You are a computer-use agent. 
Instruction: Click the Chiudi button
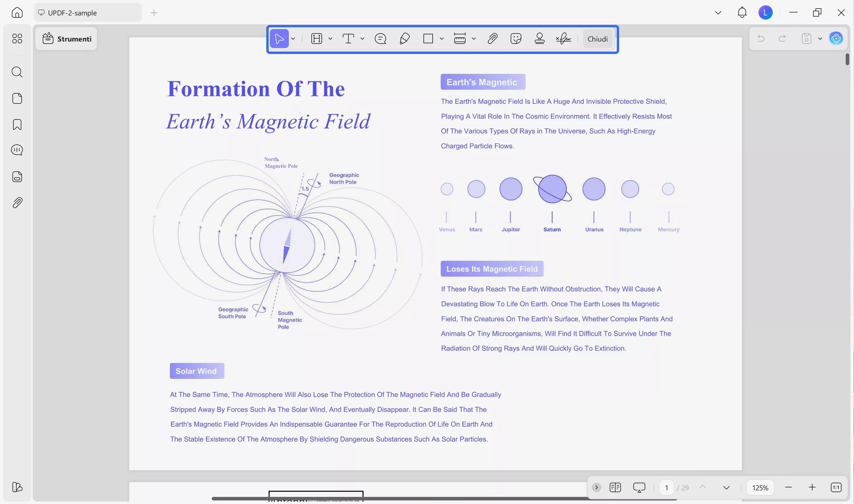tap(597, 39)
